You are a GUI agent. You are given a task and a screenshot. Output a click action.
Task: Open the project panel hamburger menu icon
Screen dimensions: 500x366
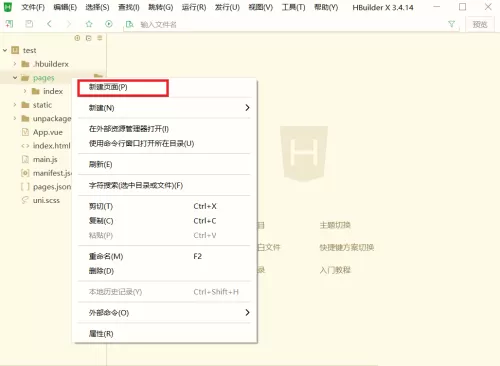pyautogui.click(x=100, y=38)
